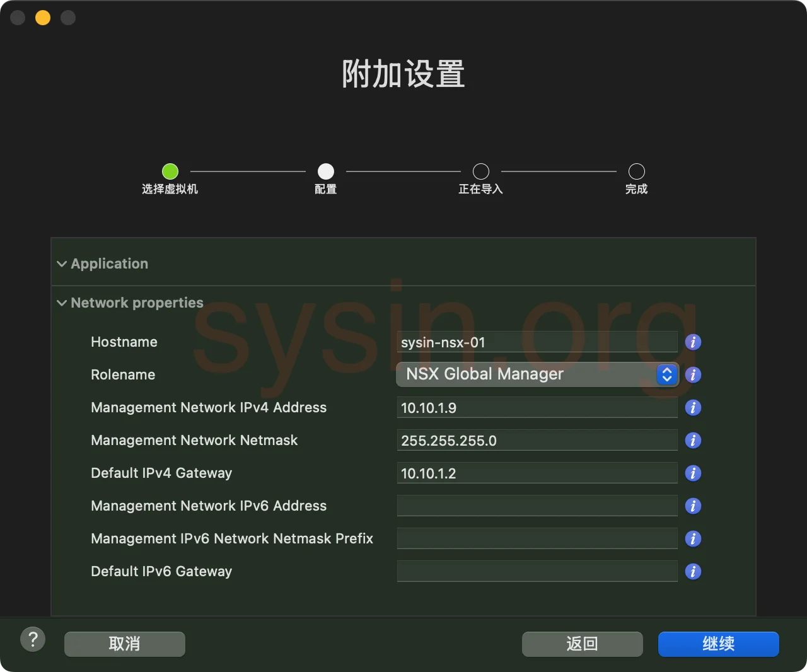Click the 返回 back button
This screenshot has height=672, width=807.
[x=583, y=644]
